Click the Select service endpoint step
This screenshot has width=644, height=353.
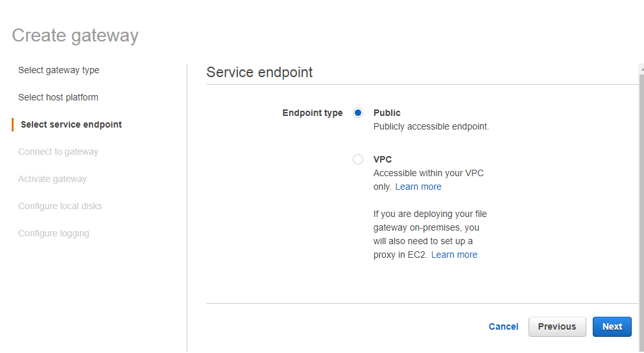[x=71, y=124]
